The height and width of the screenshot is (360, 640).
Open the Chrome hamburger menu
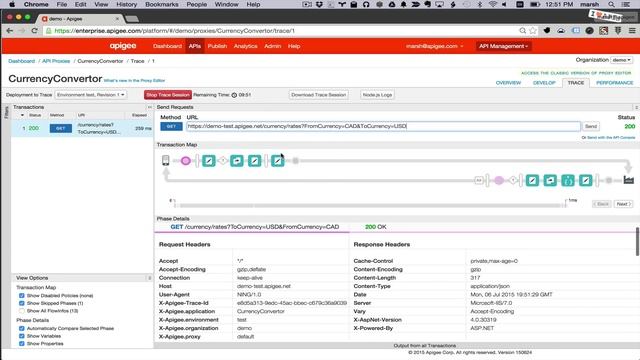click(x=632, y=31)
